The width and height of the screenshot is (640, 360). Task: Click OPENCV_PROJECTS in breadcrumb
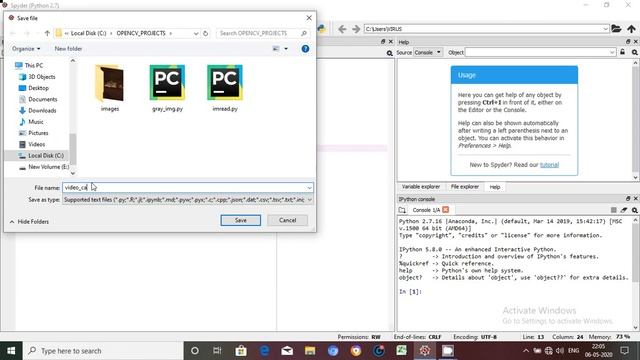click(x=141, y=33)
